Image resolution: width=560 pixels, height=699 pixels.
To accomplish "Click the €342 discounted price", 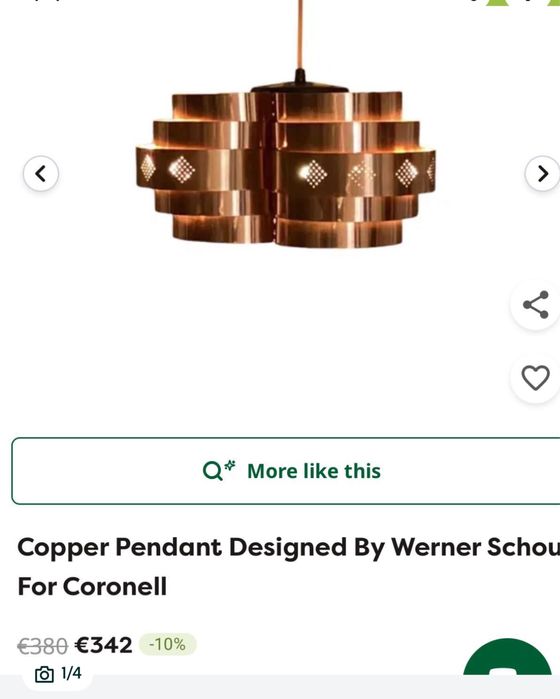I will [x=103, y=645].
